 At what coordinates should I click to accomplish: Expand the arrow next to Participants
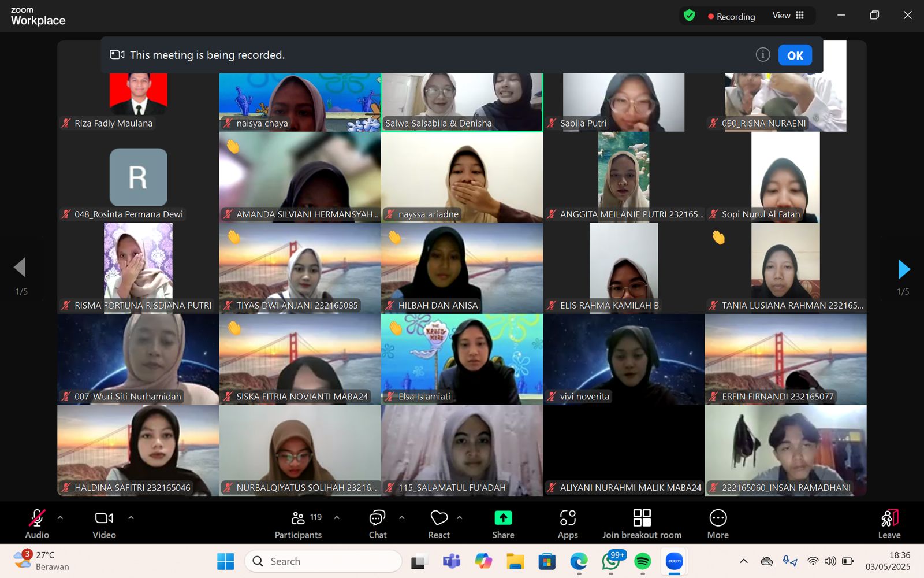pyautogui.click(x=337, y=518)
